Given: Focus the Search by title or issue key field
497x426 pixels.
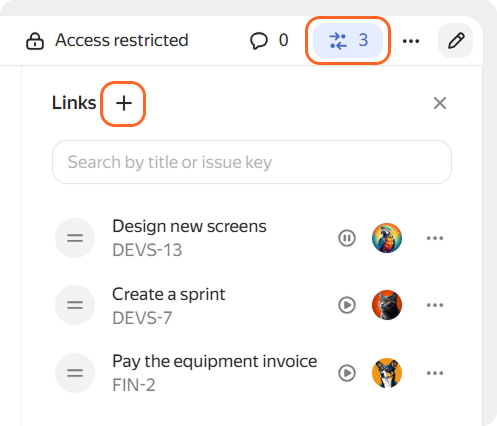Looking at the screenshot, I should coord(252,162).
